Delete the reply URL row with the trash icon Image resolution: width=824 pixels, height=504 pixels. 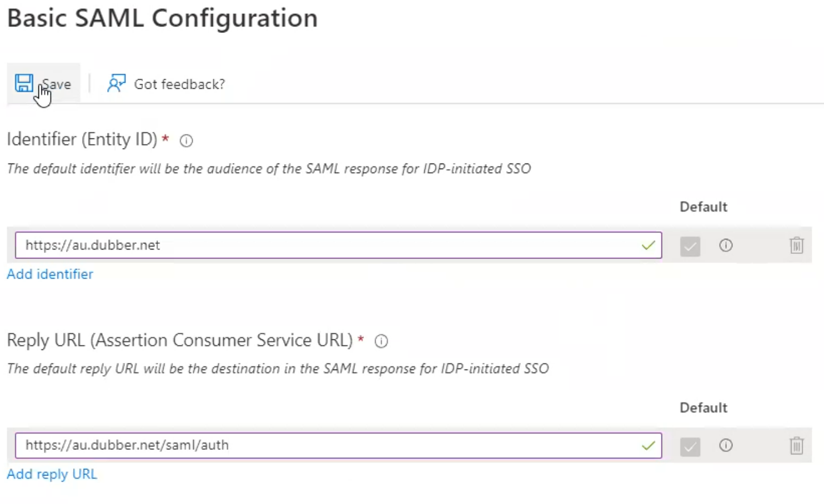(797, 445)
